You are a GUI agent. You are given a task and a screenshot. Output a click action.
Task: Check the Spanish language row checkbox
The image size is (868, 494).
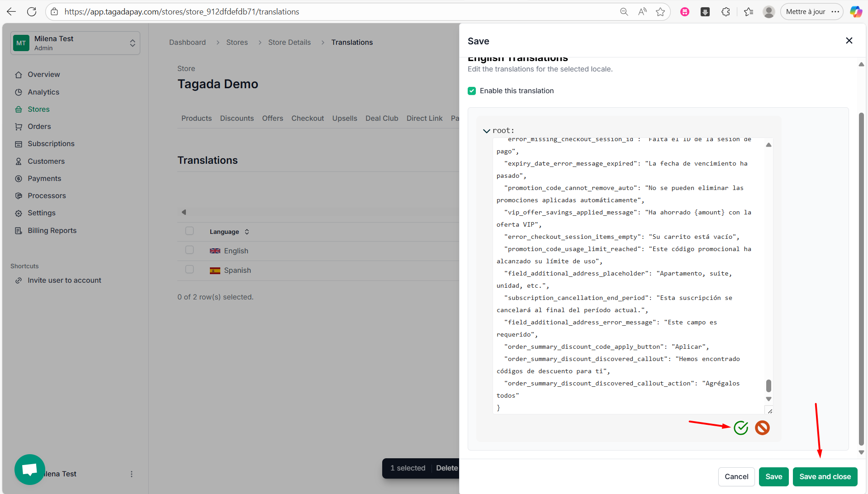190,270
